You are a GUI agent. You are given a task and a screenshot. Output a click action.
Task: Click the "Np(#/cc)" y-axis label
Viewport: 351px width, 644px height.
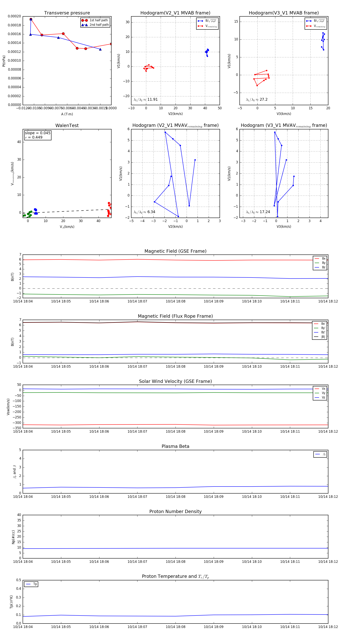13,537
